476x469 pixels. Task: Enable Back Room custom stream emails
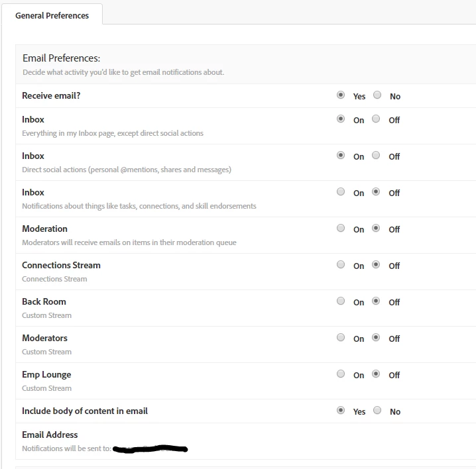pyautogui.click(x=341, y=301)
